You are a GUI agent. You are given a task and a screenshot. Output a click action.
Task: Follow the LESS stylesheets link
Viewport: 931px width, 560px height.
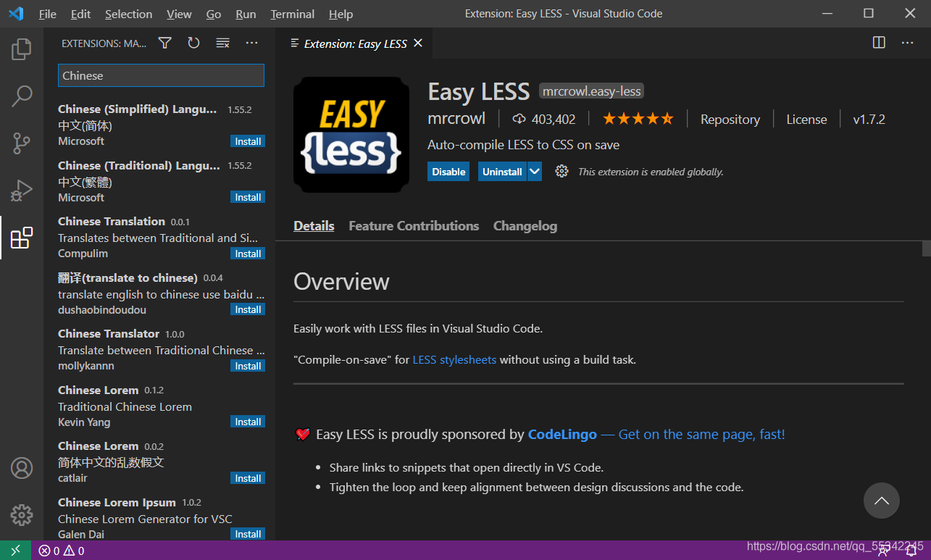click(x=454, y=359)
